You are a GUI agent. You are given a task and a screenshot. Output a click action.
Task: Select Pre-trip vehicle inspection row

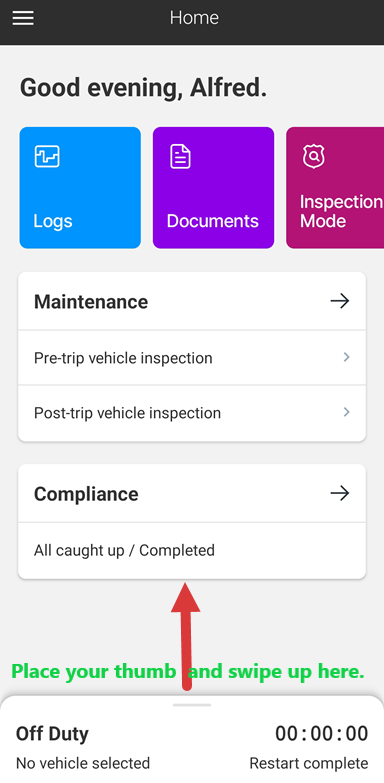(x=192, y=358)
